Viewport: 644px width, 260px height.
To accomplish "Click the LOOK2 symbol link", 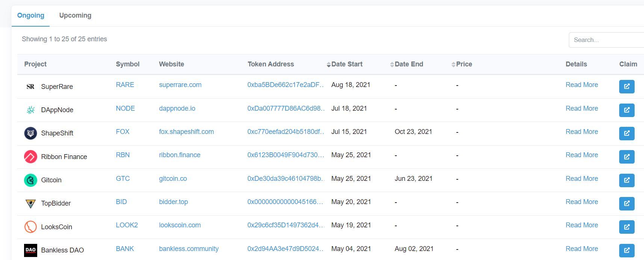I will click(127, 225).
